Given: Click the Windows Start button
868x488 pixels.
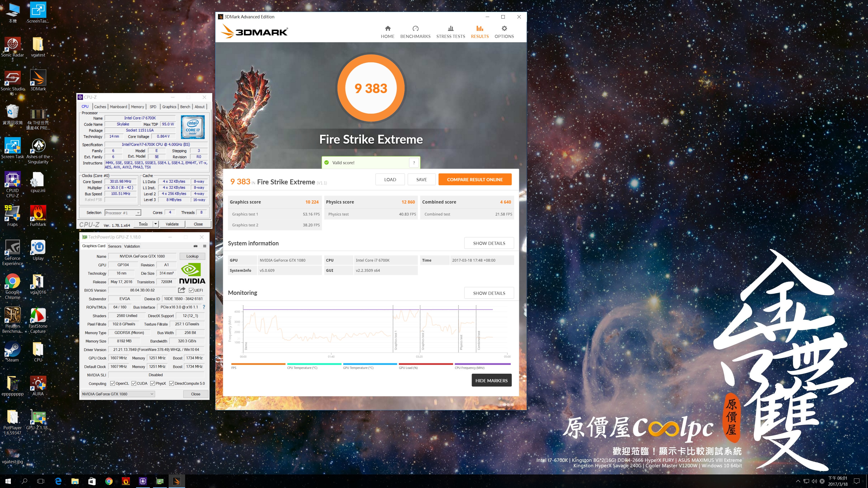Looking at the screenshot, I should [x=8, y=481].
